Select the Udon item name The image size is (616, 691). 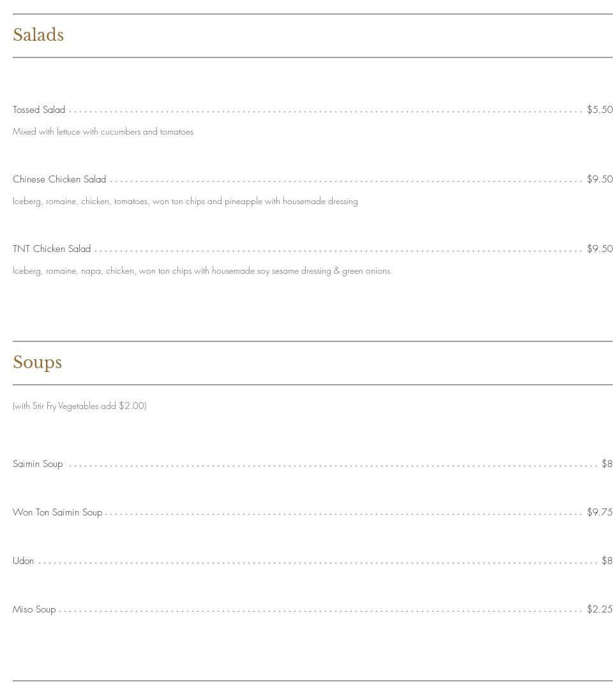pyautogui.click(x=24, y=561)
